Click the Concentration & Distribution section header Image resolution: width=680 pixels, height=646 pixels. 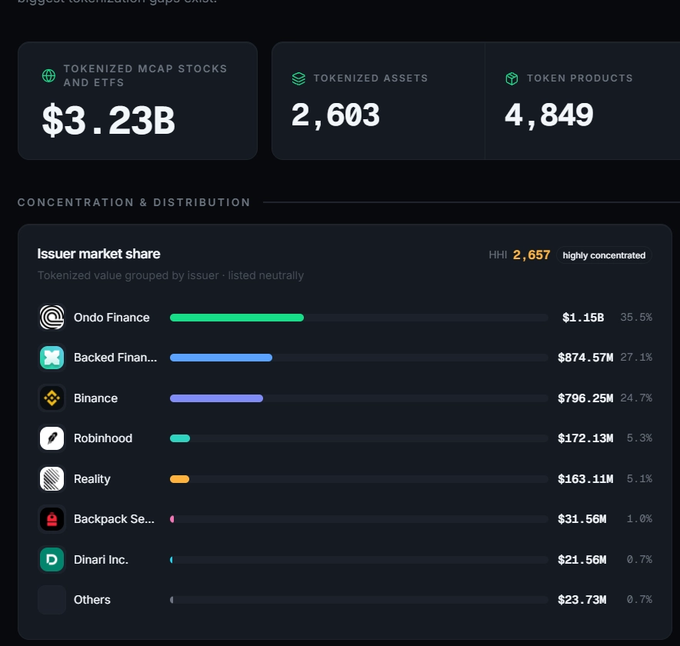pyautogui.click(x=134, y=202)
